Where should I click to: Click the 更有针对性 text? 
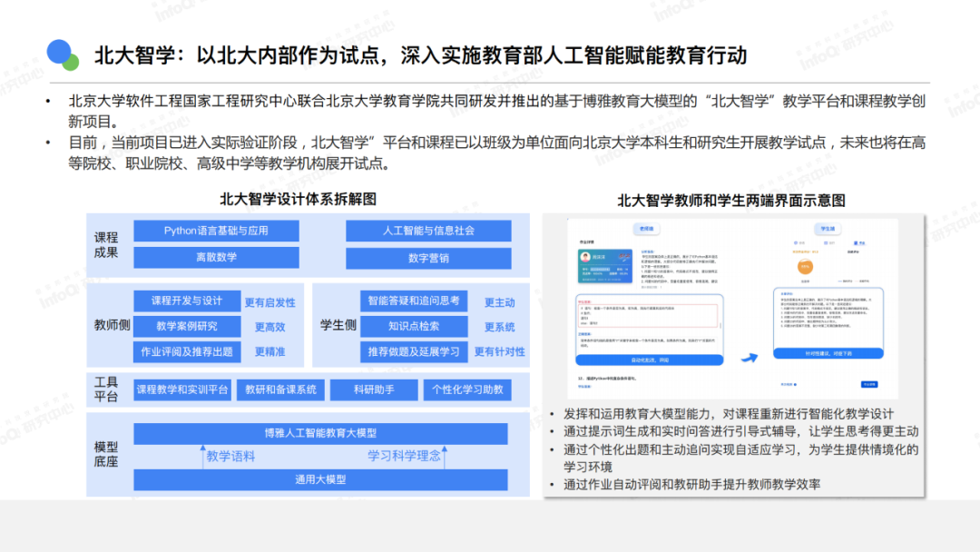(x=499, y=352)
